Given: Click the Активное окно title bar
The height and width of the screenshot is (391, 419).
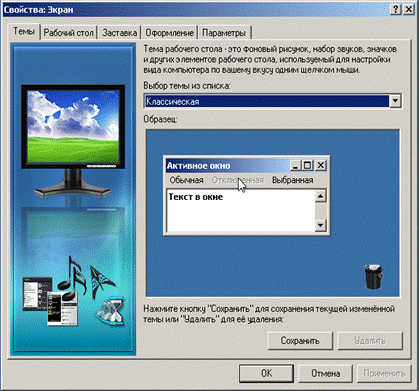Looking at the screenshot, I should click(x=246, y=165).
